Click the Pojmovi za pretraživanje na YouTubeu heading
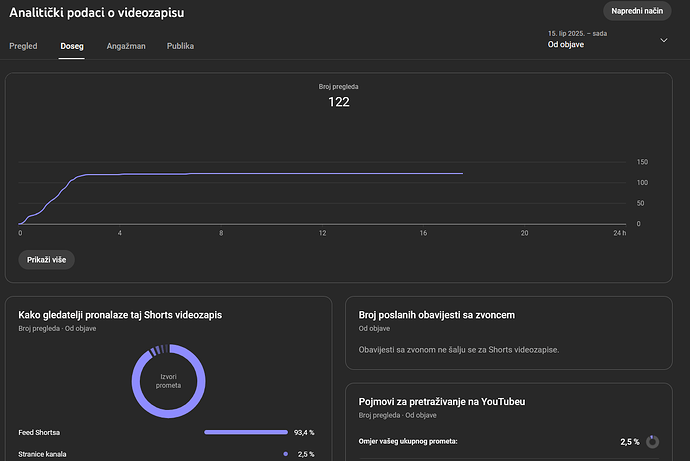This screenshot has height=461, width=690. point(442,402)
